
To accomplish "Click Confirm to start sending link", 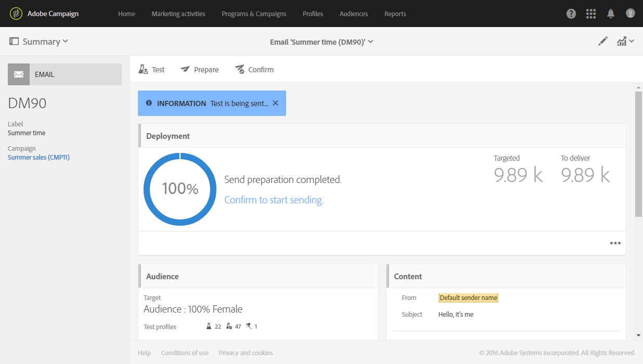I will [274, 200].
